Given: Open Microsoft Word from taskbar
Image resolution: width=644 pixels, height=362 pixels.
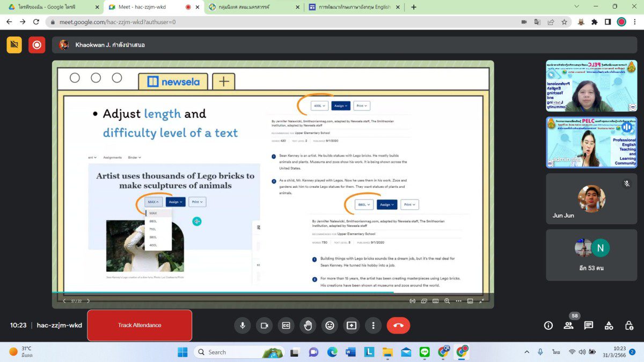Looking at the screenshot, I should coord(351,352).
